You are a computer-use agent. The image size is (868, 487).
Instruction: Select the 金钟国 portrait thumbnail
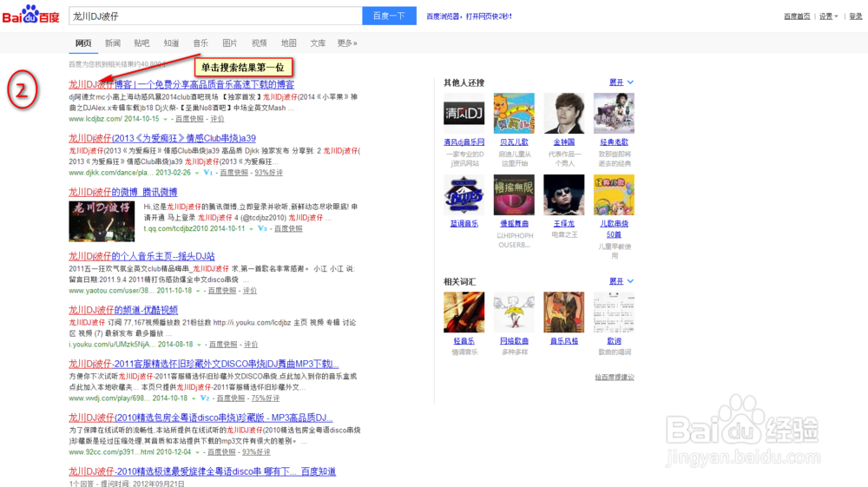coord(563,113)
